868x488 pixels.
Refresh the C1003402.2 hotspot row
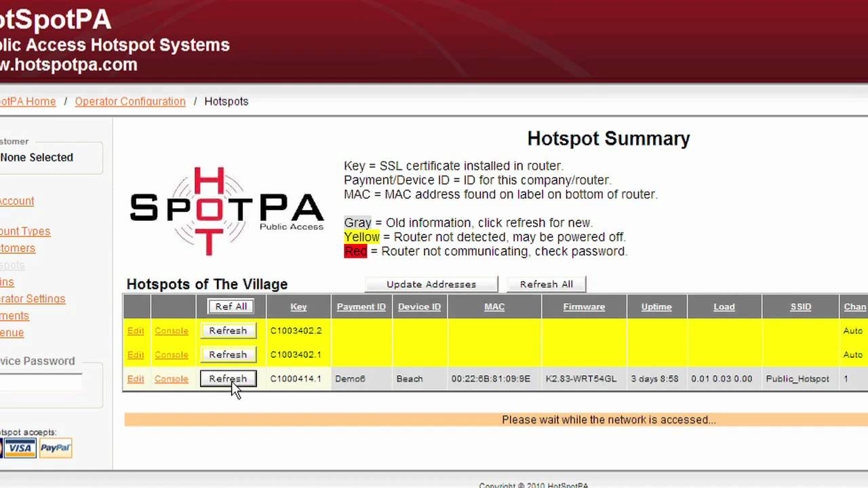(228, 331)
